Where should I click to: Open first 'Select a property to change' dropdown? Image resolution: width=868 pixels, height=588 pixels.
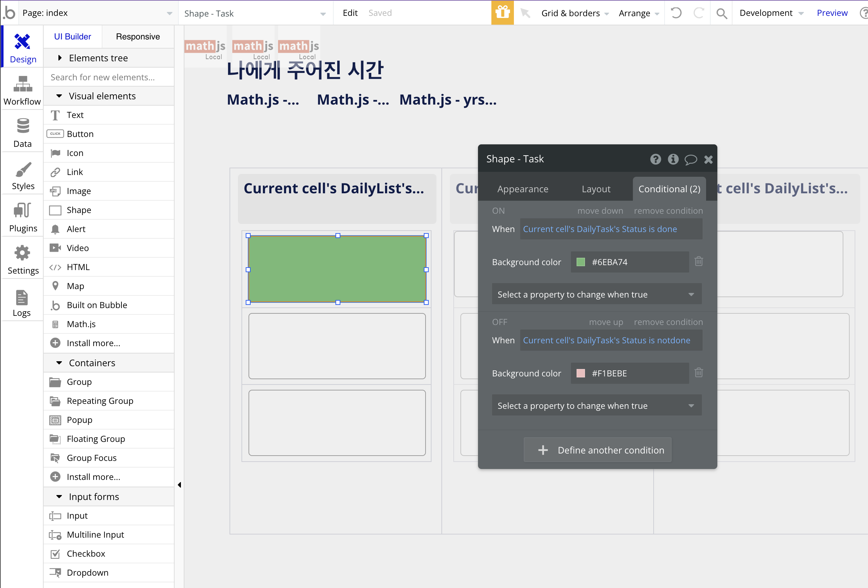597,294
